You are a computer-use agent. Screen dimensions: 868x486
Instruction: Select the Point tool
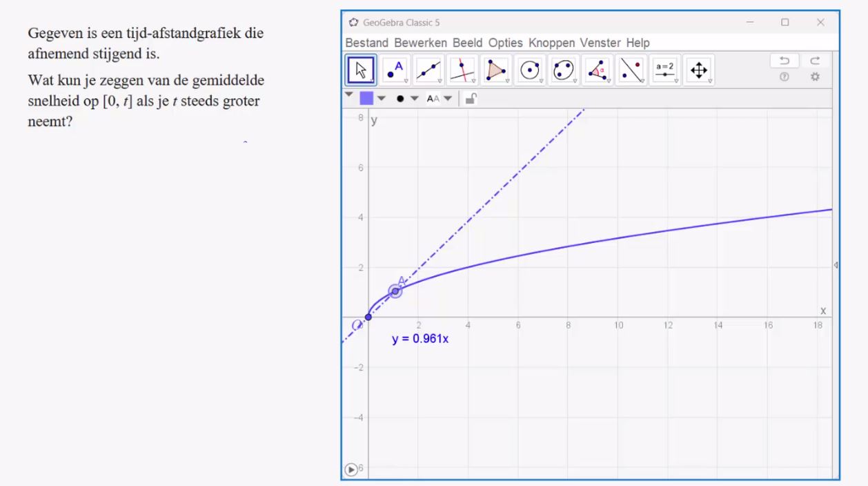396,70
